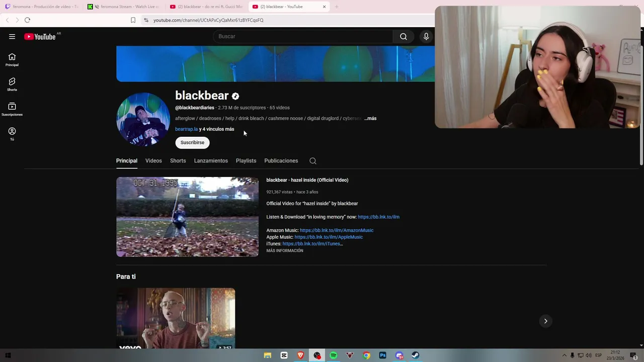644x362 pixels.
Task: Click the browser address bar URL
Action: click(x=208, y=20)
